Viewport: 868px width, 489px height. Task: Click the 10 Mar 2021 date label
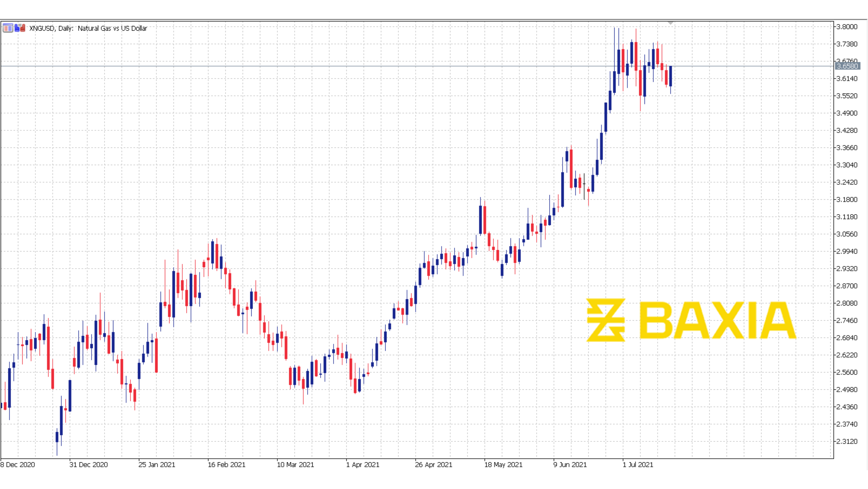click(x=296, y=464)
